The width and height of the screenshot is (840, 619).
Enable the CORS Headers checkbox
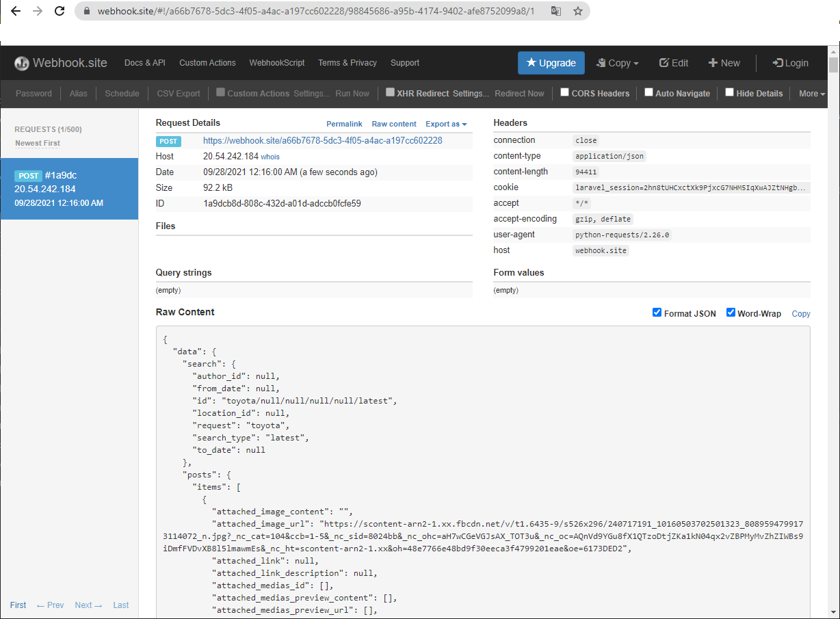tap(565, 92)
